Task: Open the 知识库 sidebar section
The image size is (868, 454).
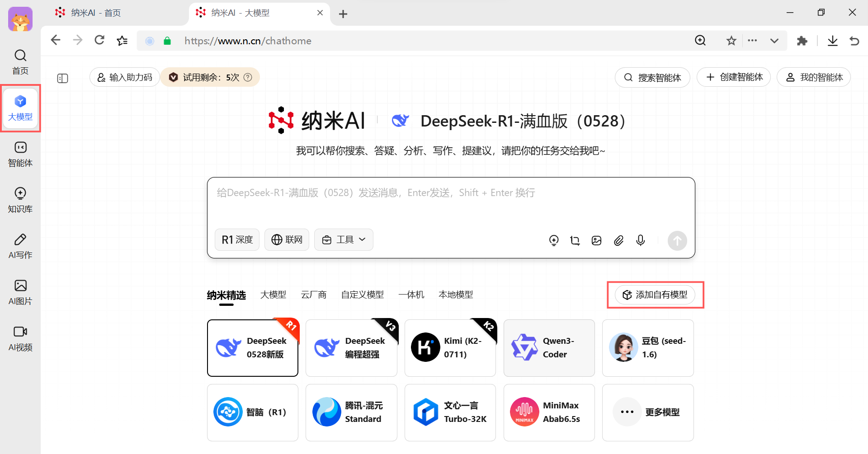Action: point(20,200)
